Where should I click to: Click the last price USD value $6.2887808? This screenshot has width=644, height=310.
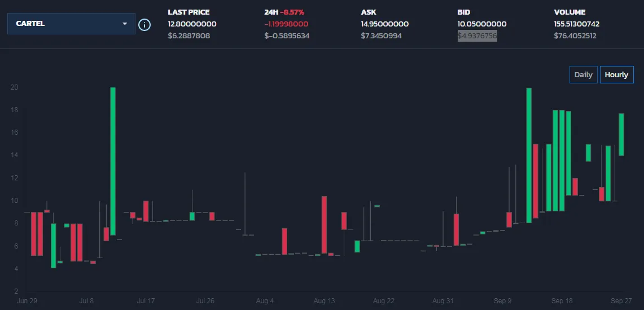tap(189, 36)
